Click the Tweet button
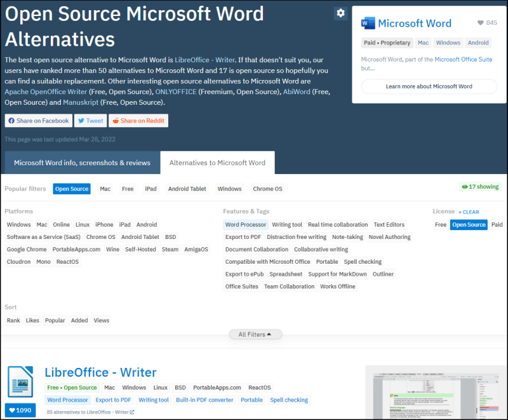 point(90,121)
